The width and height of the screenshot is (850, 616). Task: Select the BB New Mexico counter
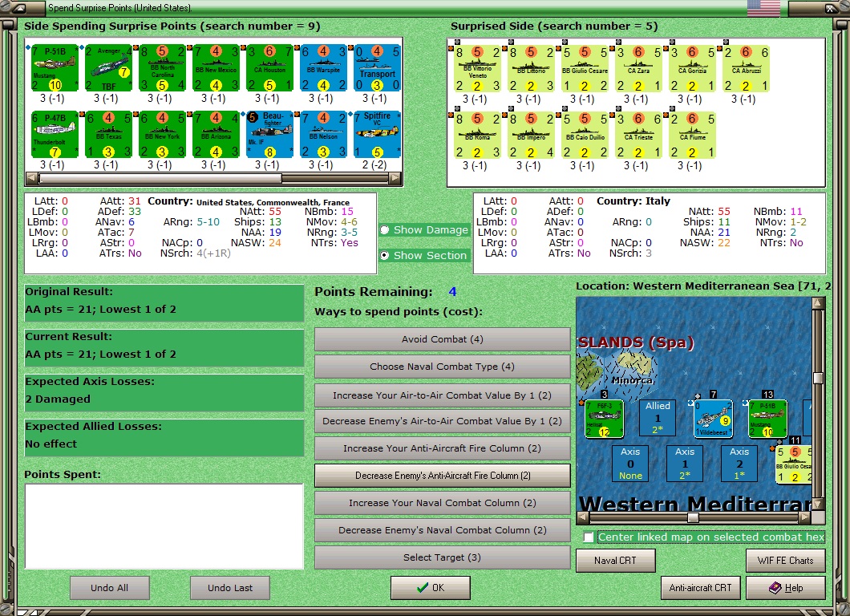click(217, 68)
